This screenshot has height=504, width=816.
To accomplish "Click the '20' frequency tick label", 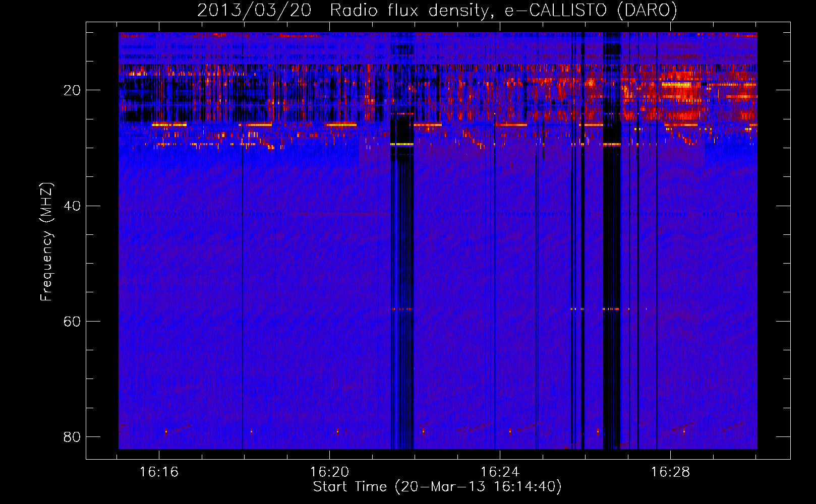I will pyautogui.click(x=72, y=91).
